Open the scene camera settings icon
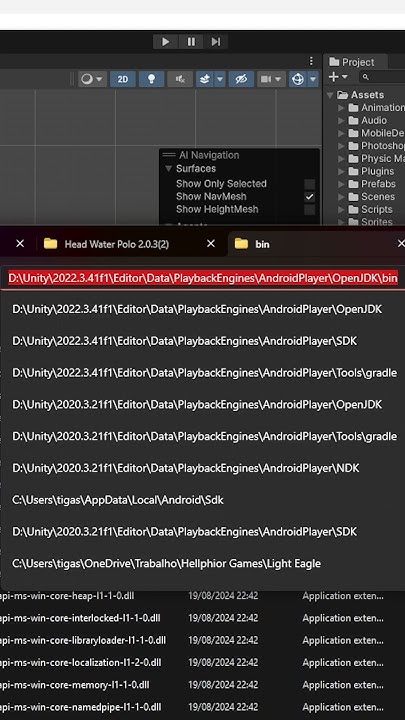 (x=266, y=79)
